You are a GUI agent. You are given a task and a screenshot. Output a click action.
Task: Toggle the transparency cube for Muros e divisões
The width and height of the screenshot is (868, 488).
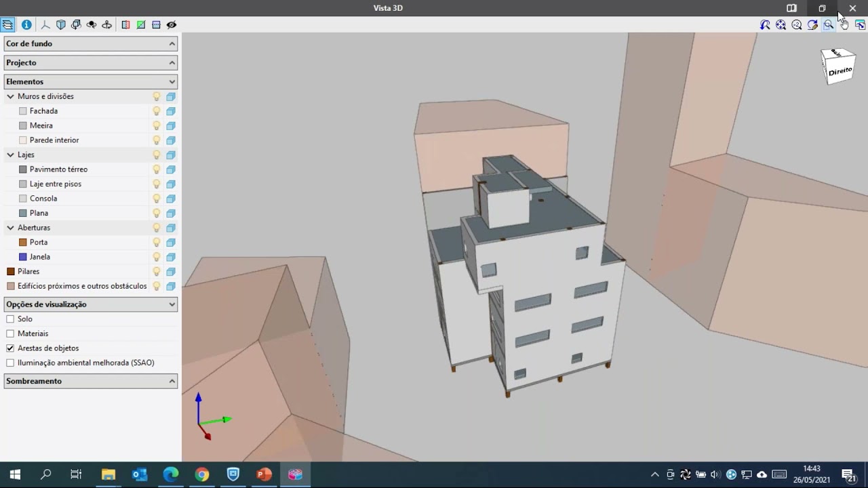point(171,96)
